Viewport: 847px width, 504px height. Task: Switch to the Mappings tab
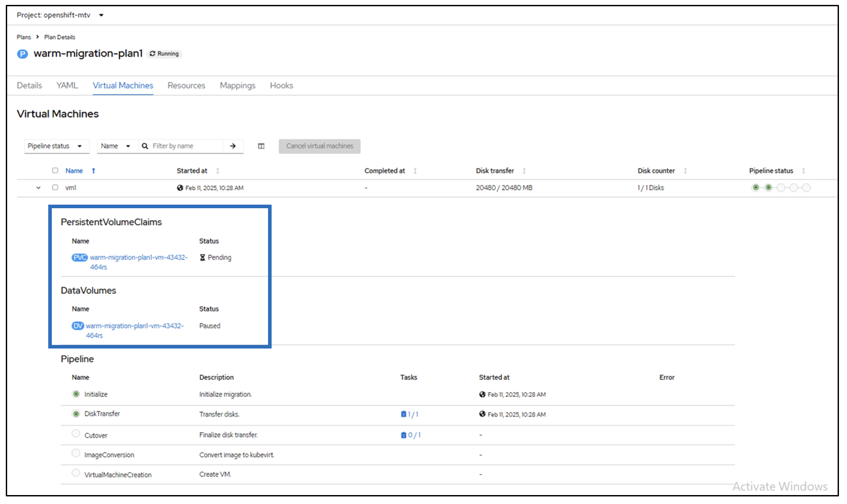pos(237,85)
